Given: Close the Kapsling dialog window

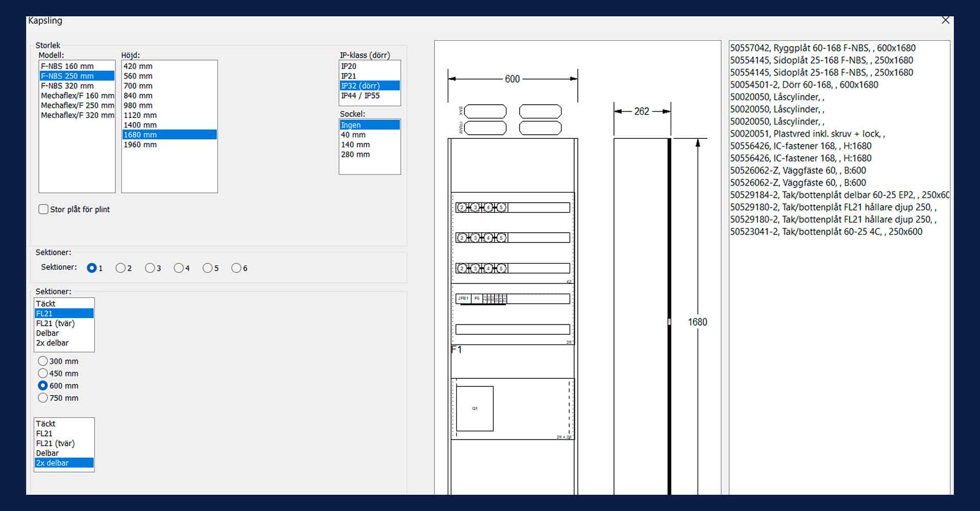Looking at the screenshot, I should click(x=945, y=20).
